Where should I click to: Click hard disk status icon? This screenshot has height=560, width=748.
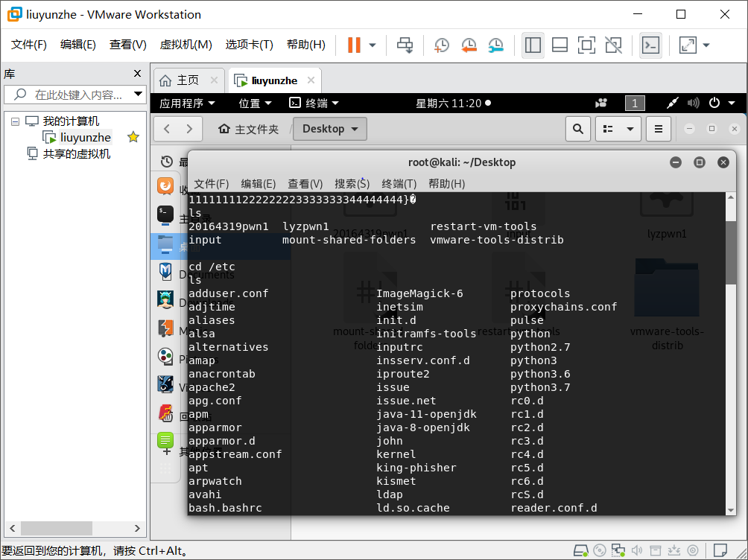pyautogui.click(x=581, y=550)
